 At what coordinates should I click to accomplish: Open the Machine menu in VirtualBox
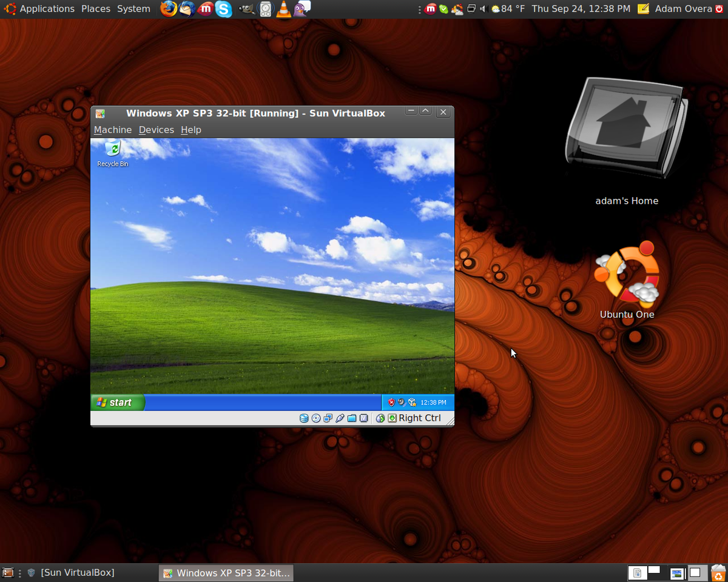112,129
